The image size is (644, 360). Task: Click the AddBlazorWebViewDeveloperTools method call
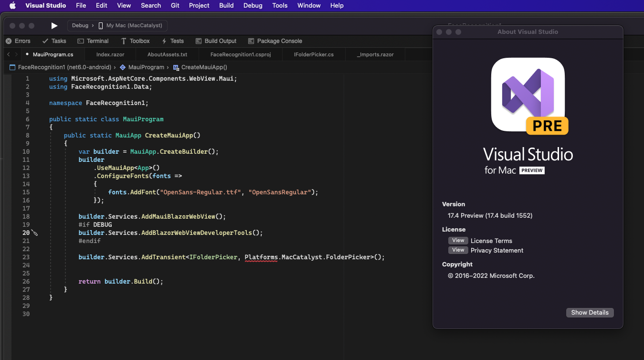[x=196, y=233]
